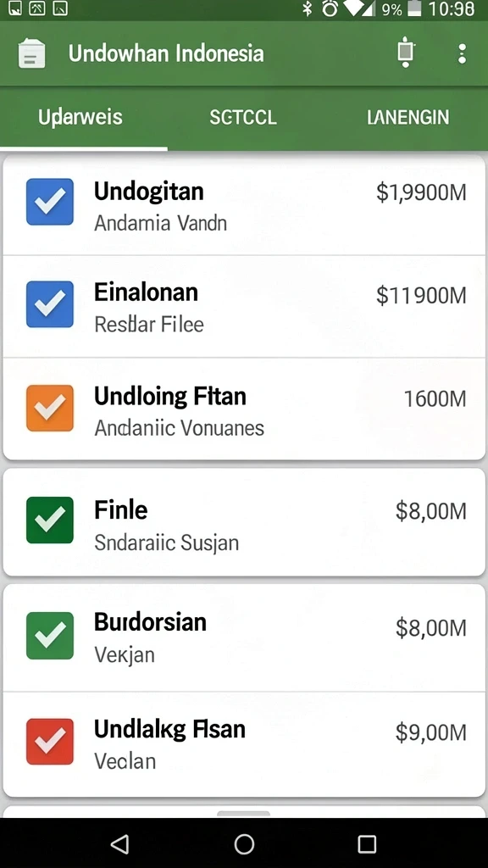The image size is (488, 868).
Task: Toggle the blue Einalonan checkbox
Action: tap(50, 304)
